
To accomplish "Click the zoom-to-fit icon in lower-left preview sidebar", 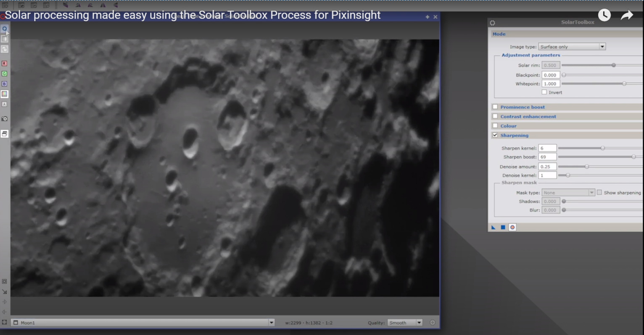I will (x=5, y=281).
